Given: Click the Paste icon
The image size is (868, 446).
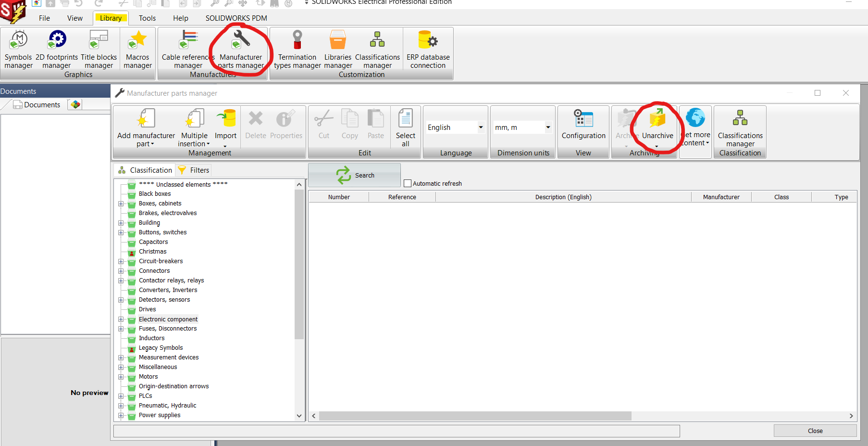Looking at the screenshot, I should [x=376, y=125].
